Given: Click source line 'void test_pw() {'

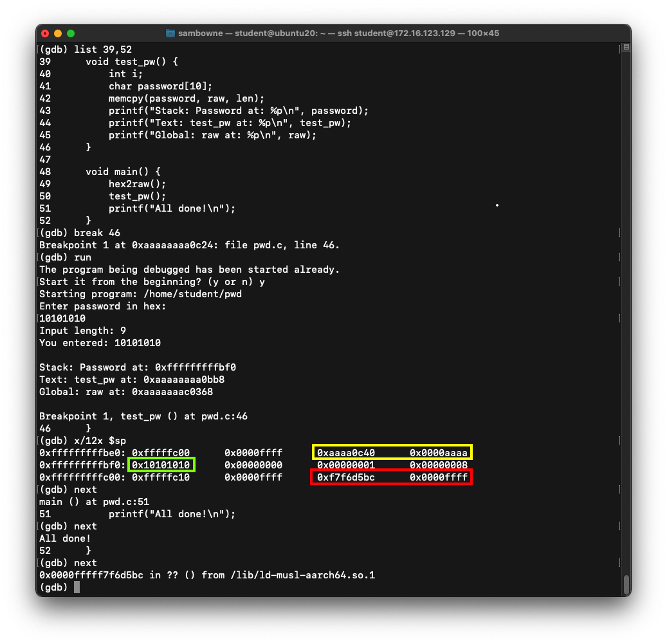Looking at the screenshot, I should pos(131,62).
